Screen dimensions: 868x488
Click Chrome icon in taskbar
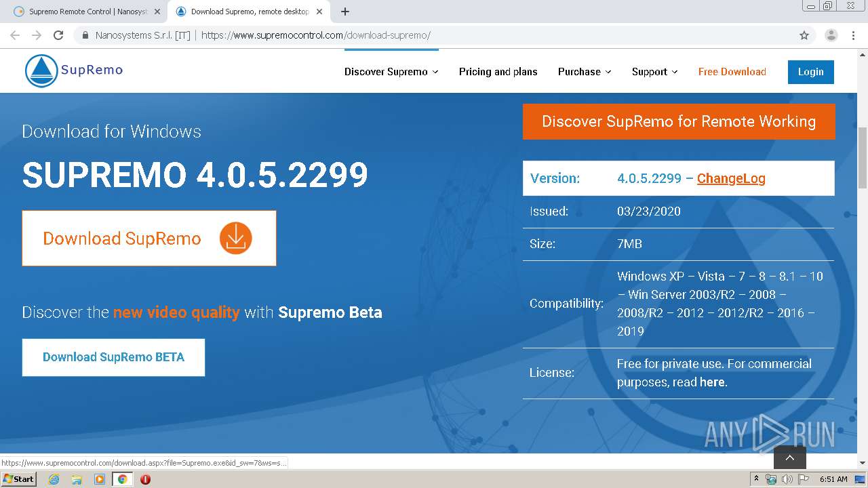(122, 479)
